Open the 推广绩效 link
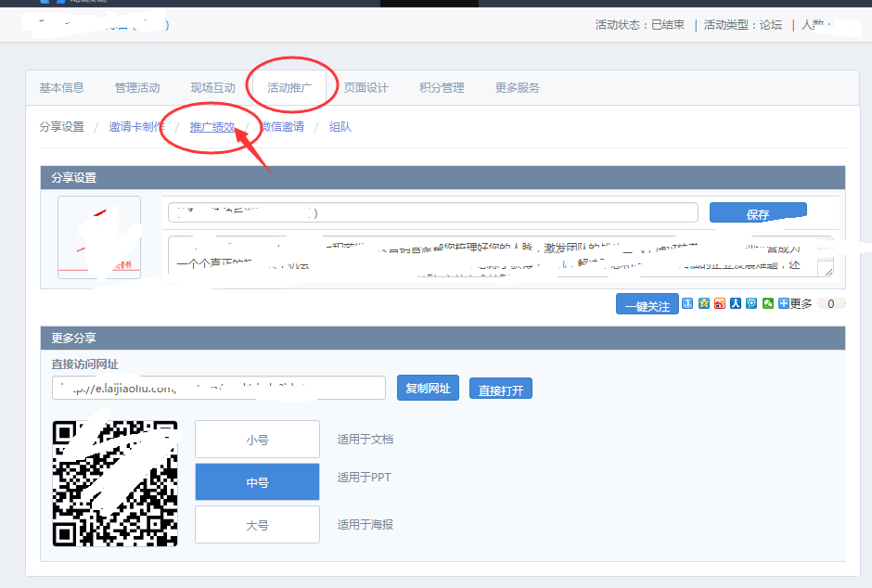Viewport: 872px width, 588px height. [212, 127]
